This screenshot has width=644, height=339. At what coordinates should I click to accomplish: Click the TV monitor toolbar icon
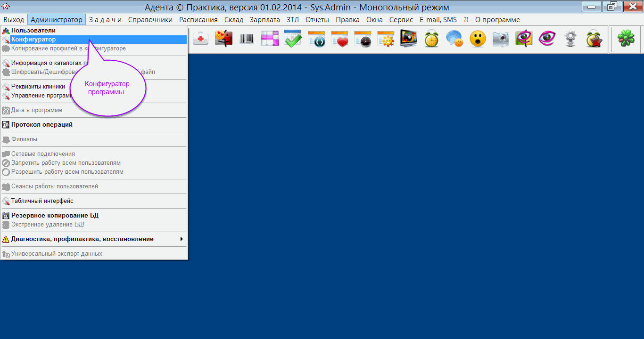(x=408, y=39)
